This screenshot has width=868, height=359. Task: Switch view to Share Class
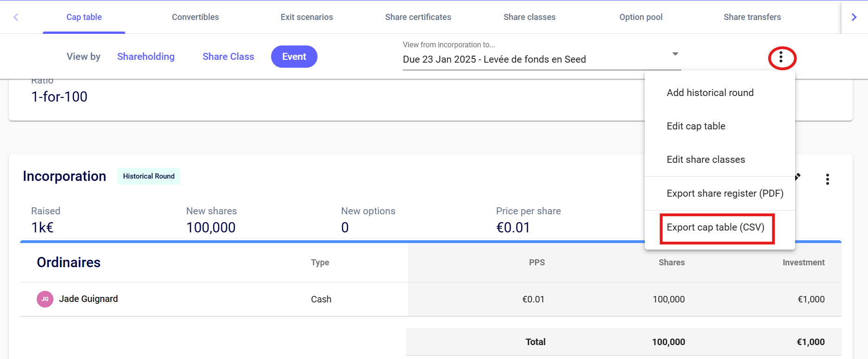click(228, 57)
